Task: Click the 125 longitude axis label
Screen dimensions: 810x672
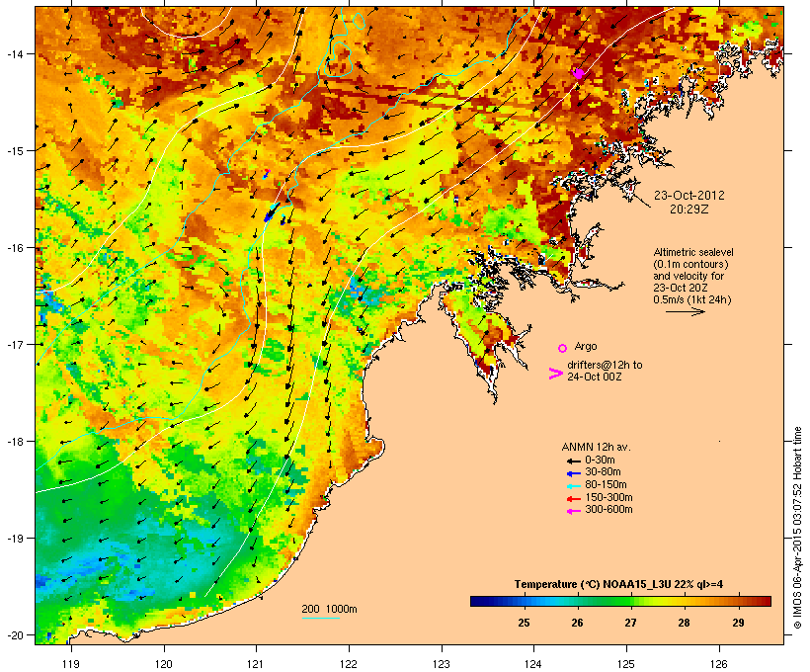Action: coord(626,664)
